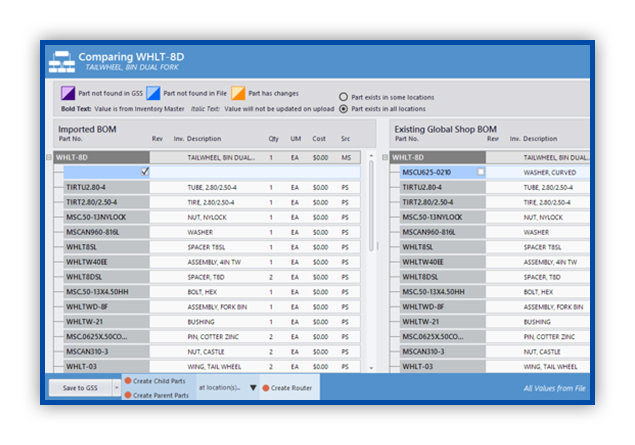Toggle checked Inv. checkbox in Imported BOM row

pyautogui.click(x=145, y=172)
